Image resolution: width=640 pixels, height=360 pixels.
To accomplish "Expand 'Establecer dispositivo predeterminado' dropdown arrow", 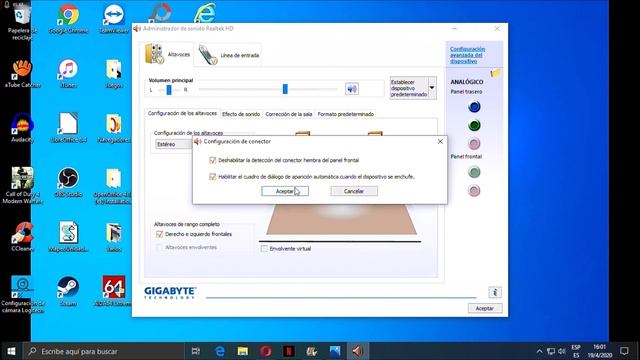I will [x=432, y=88].
